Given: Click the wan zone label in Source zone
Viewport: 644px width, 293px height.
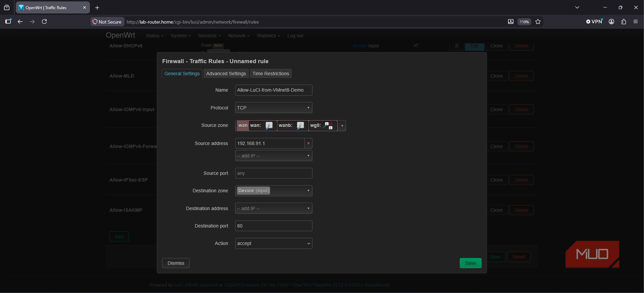Looking at the screenshot, I should (243, 126).
